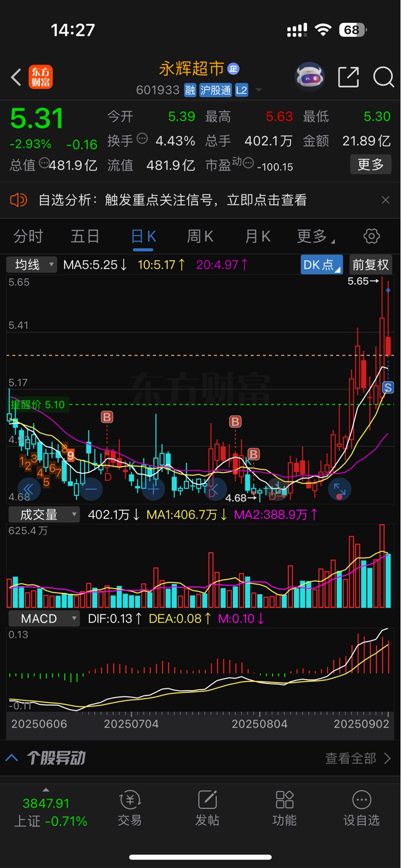Tap the speaker alert icon
This screenshot has width=401, height=868.
[x=18, y=200]
